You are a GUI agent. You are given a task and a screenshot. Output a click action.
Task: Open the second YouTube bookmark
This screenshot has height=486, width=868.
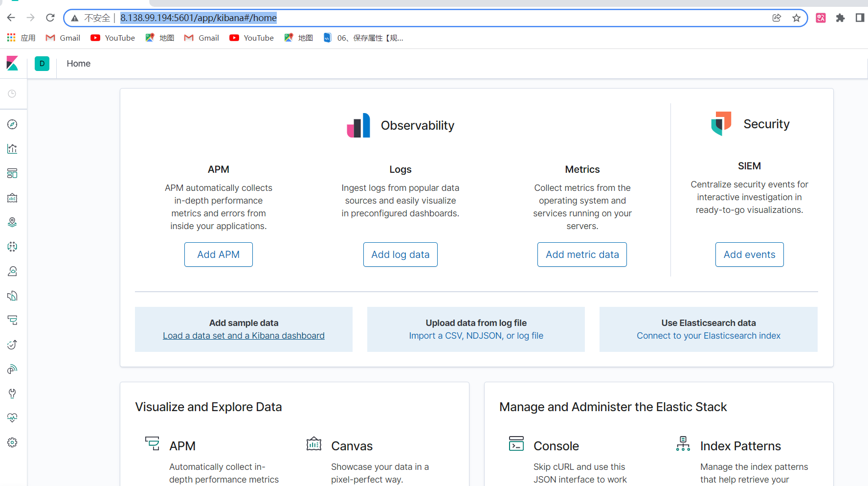point(252,38)
